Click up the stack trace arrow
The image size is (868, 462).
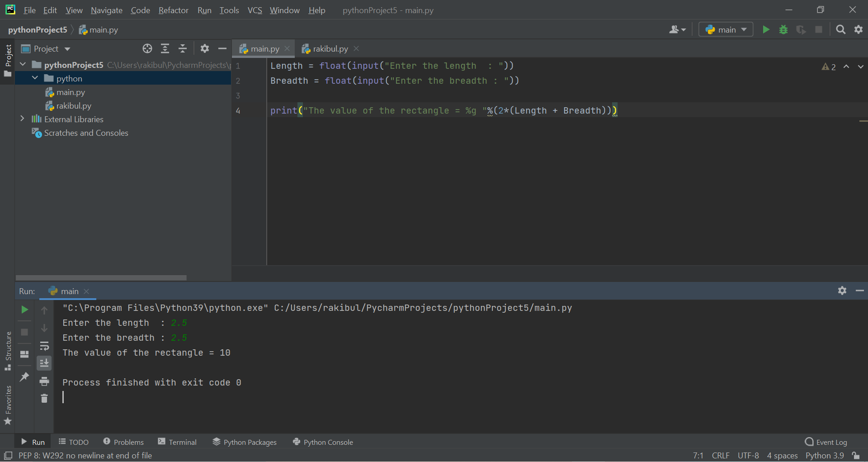click(44, 310)
